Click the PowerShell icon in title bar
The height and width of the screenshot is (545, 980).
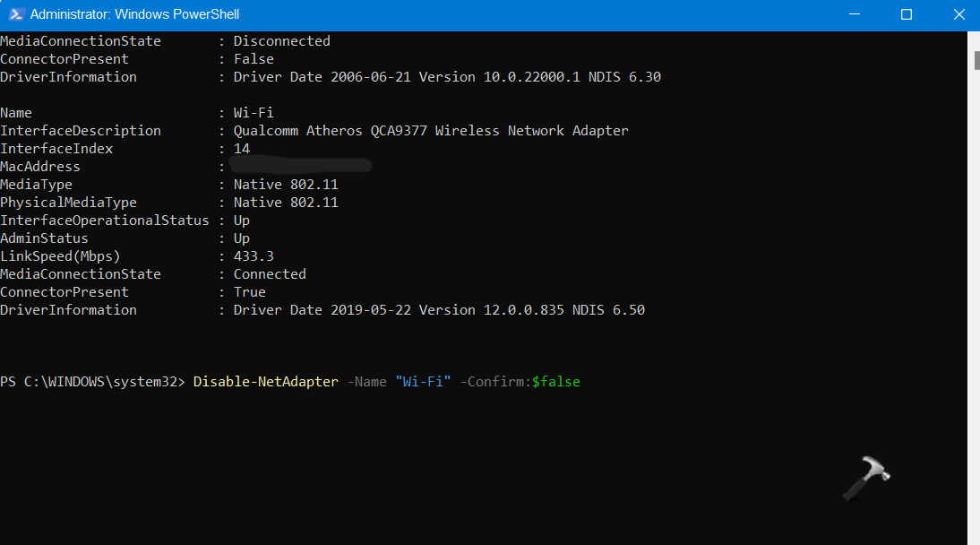point(16,14)
